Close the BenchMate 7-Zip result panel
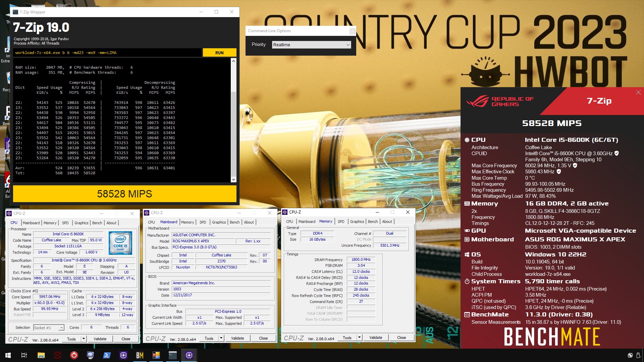 coord(638,93)
